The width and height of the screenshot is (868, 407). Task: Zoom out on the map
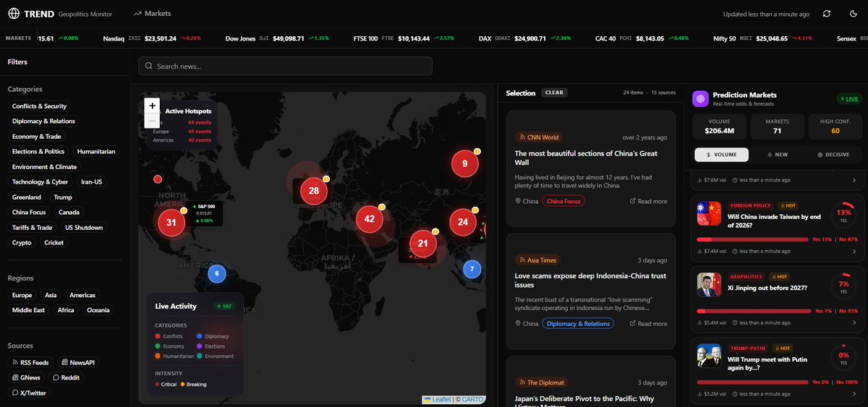tap(152, 120)
